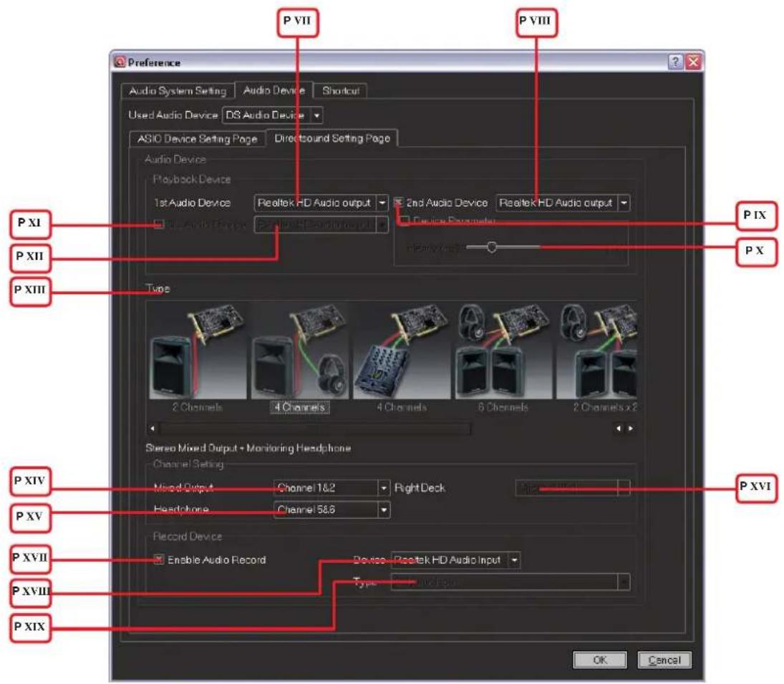Click the Cancel button
The height and width of the screenshot is (684, 784).
click(664, 660)
